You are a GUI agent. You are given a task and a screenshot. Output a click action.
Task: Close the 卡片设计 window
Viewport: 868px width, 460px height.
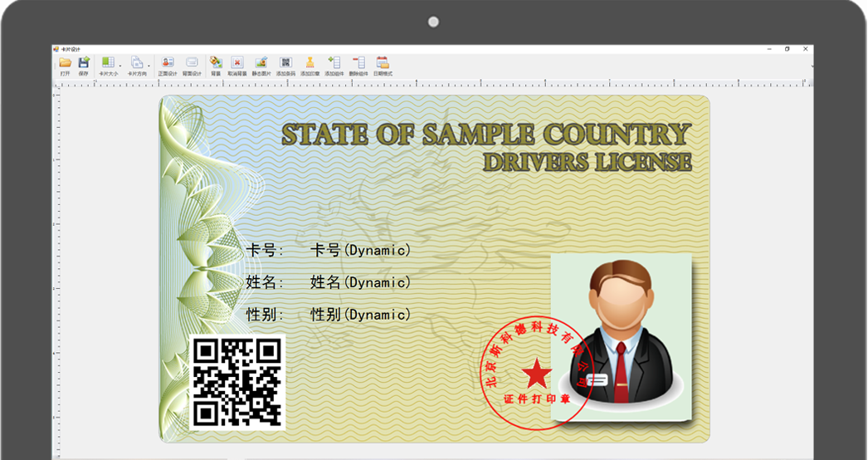pos(806,49)
